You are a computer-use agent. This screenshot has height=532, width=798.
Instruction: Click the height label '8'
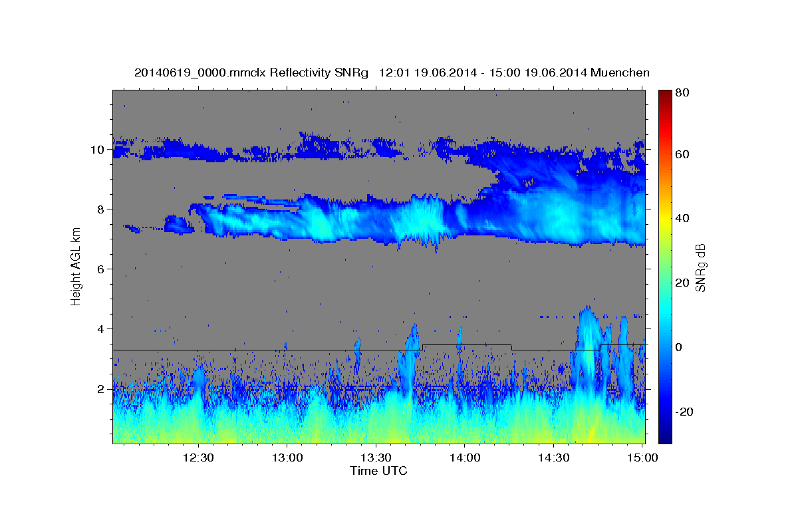coord(100,209)
